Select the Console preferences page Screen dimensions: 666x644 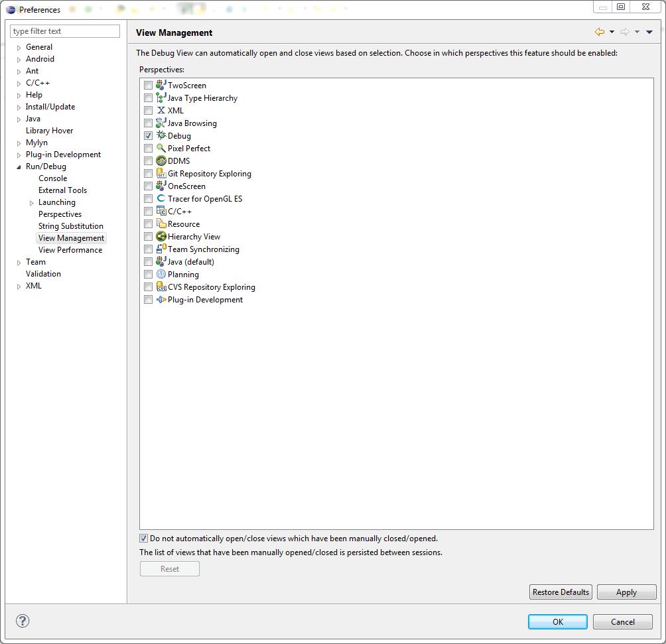pyautogui.click(x=52, y=178)
